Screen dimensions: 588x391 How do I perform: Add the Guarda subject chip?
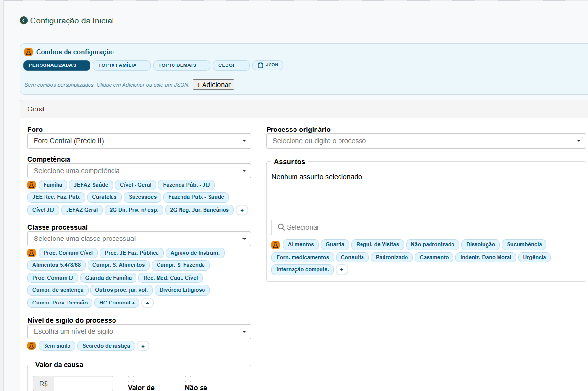point(335,244)
